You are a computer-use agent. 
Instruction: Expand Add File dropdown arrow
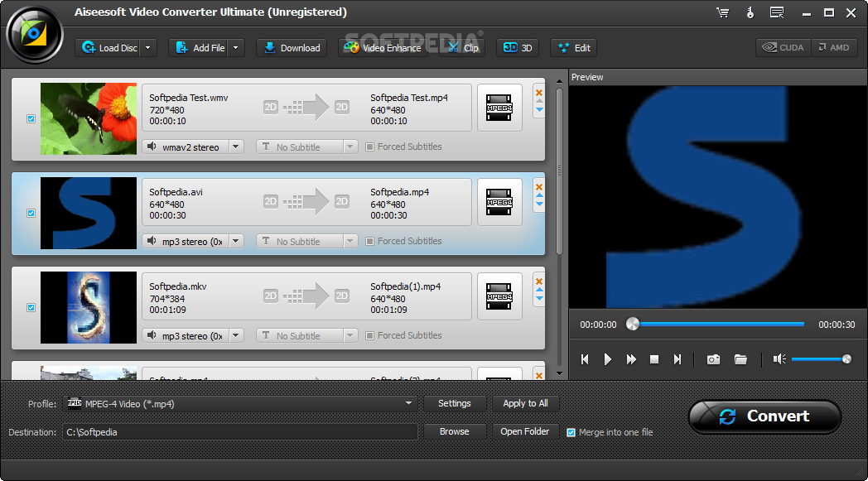236,47
